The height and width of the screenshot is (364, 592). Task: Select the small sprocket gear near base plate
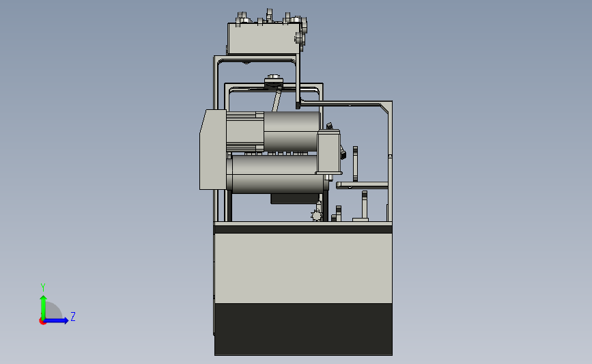[316, 215]
